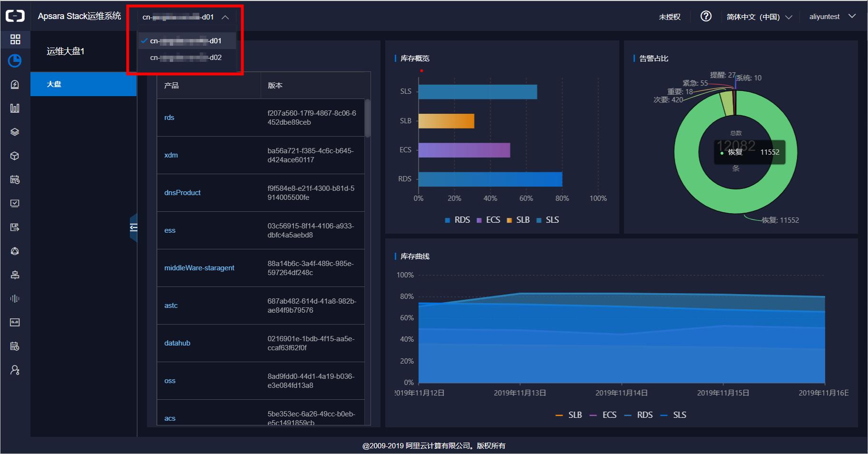Screen dimensions: 868x454
Task: Open the rds product link
Action: (169, 118)
